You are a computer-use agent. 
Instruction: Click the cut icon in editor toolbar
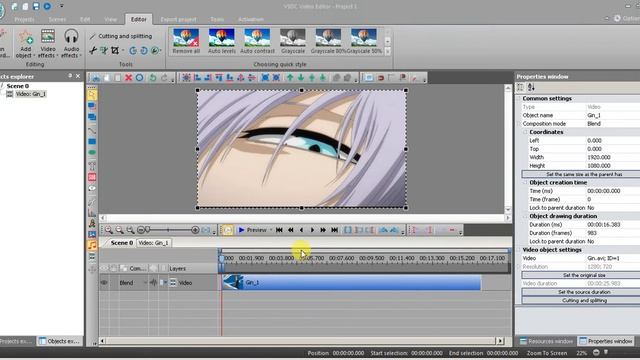[96, 78]
